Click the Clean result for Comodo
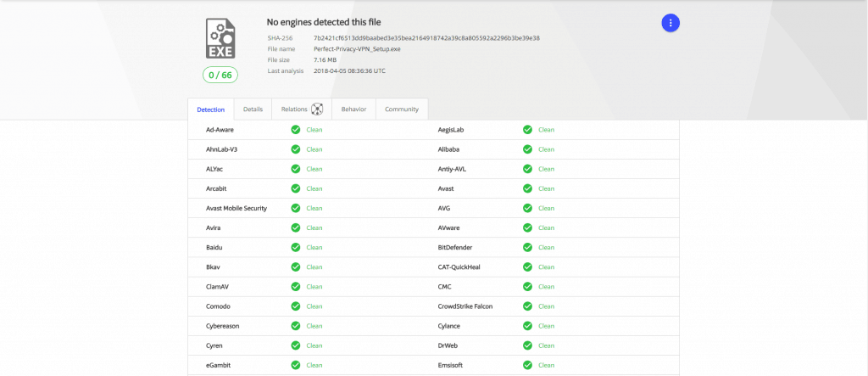This screenshot has height=376, width=868. pos(314,306)
